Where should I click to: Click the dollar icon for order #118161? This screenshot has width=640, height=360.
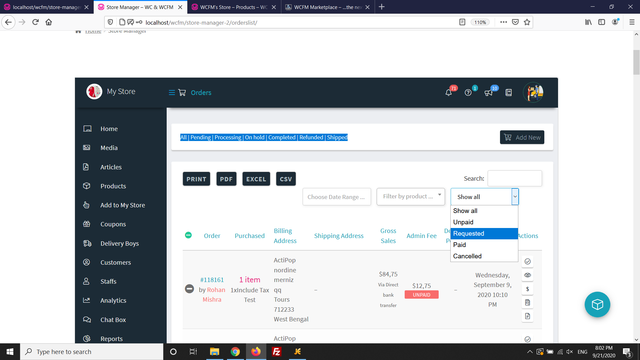pos(527,289)
